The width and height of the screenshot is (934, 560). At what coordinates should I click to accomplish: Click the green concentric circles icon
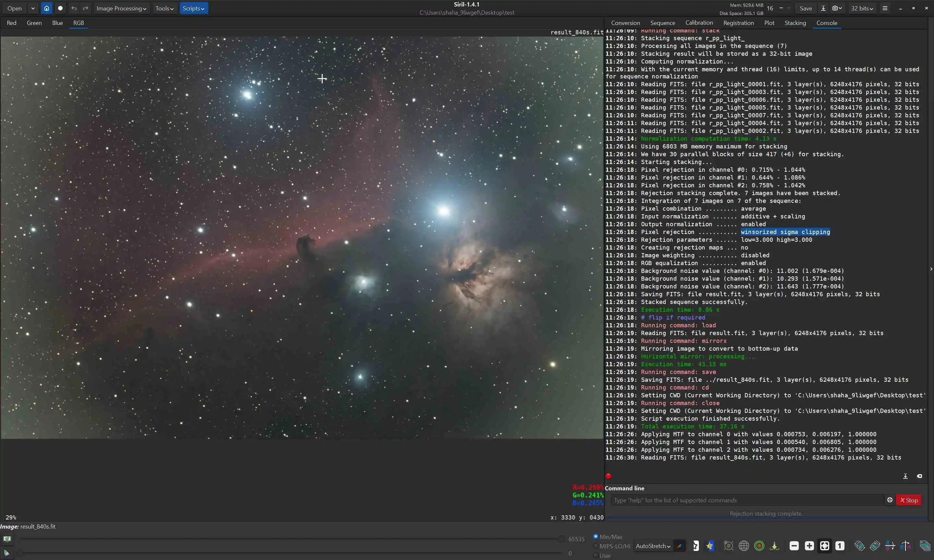tap(759, 546)
